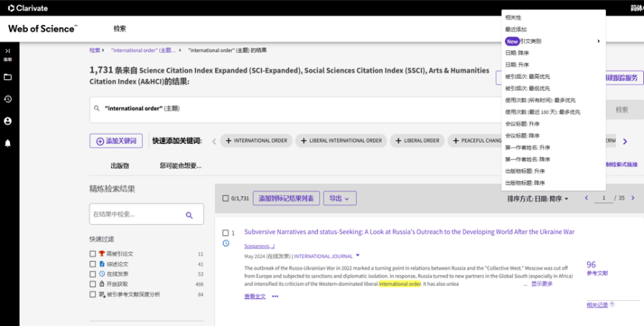This screenshot has width=644, height=326.
Task: Open the user profile icon
Action: pyautogui.click(x=8, y=121)
